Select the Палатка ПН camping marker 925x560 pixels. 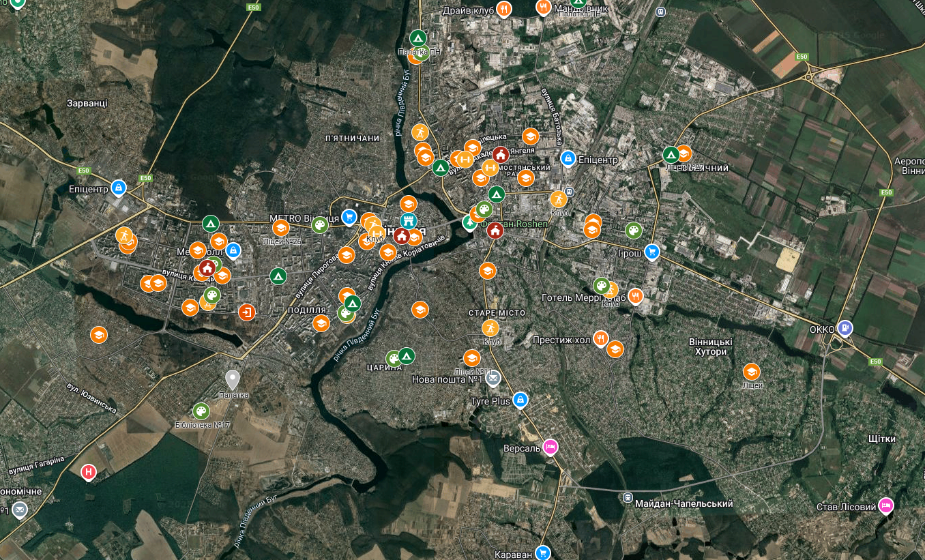[418, 38]
